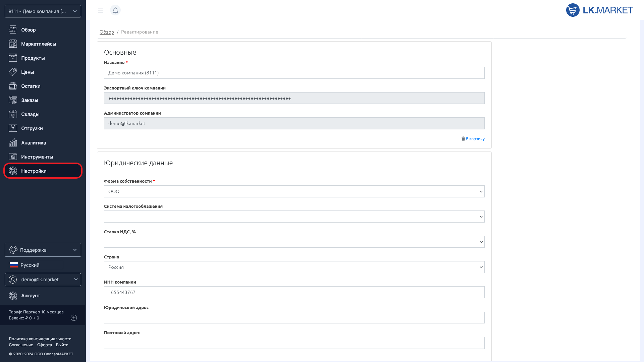Click the В корзину link
The height and width of the screenshot is (362, 644).
pyautogui.click(x=475, y=139)
